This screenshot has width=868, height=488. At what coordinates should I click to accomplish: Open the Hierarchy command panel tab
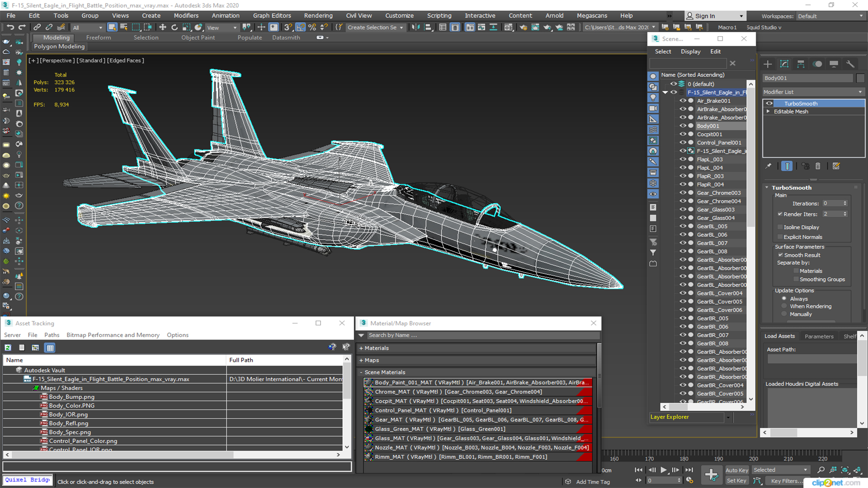click(x=801, y=64)
